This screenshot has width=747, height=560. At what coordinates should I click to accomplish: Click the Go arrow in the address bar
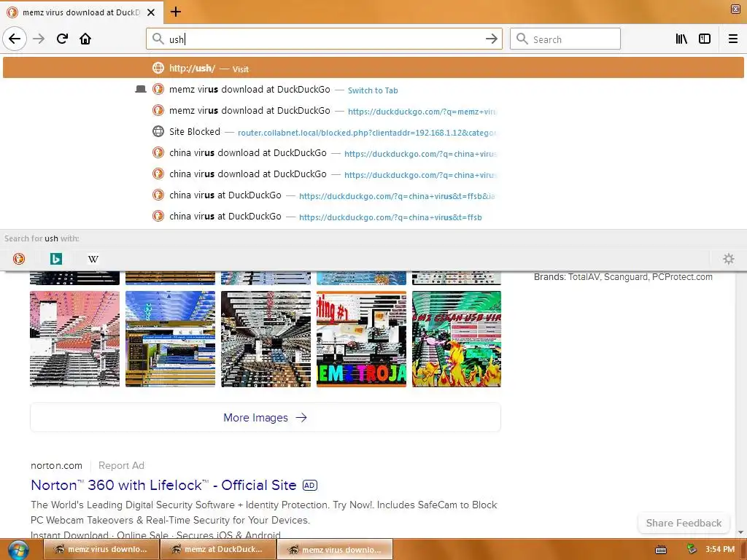(491, 39)
